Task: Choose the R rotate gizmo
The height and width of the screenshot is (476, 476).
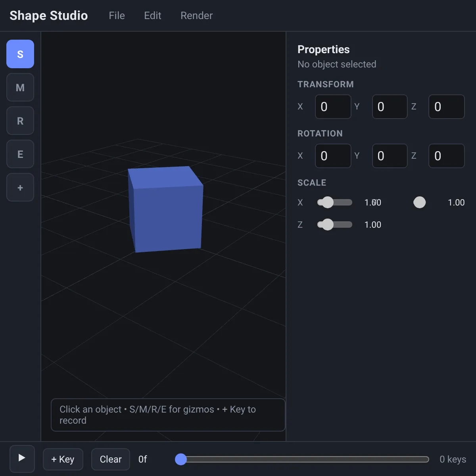Action: pyautogui.click(x=20, y=121)
